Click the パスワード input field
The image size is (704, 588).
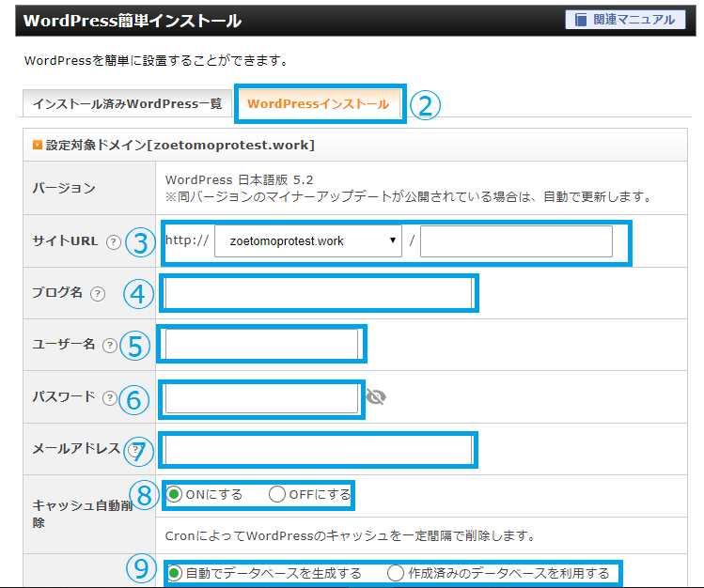click(x=261, y=397)
